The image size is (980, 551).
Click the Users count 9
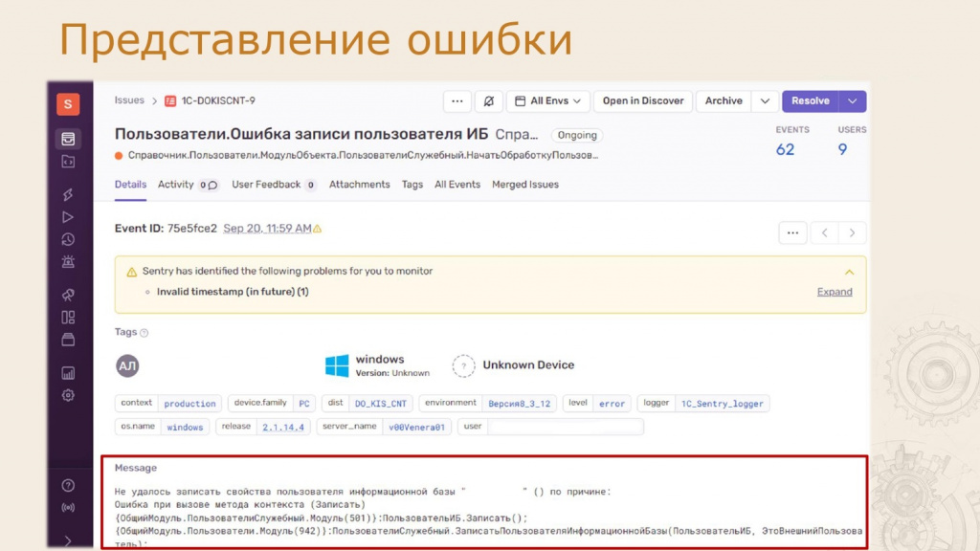(x=842, y=150)
